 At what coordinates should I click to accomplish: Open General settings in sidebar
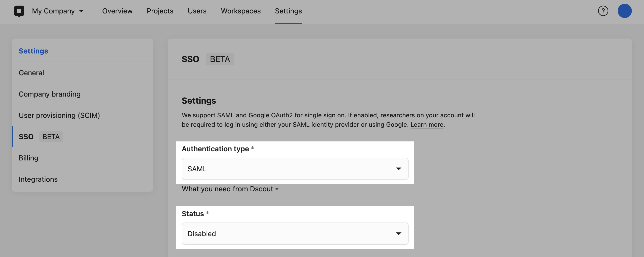pyautogui.click(x=83, y=73)
